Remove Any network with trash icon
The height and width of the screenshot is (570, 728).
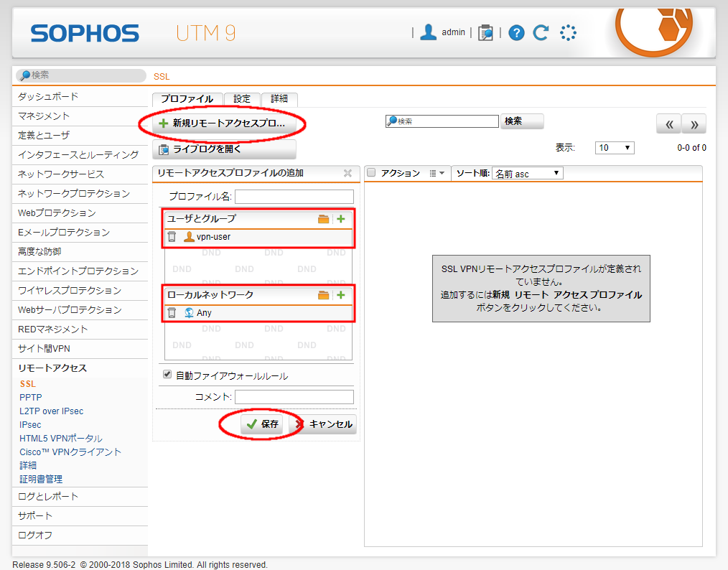click(172, 313)
